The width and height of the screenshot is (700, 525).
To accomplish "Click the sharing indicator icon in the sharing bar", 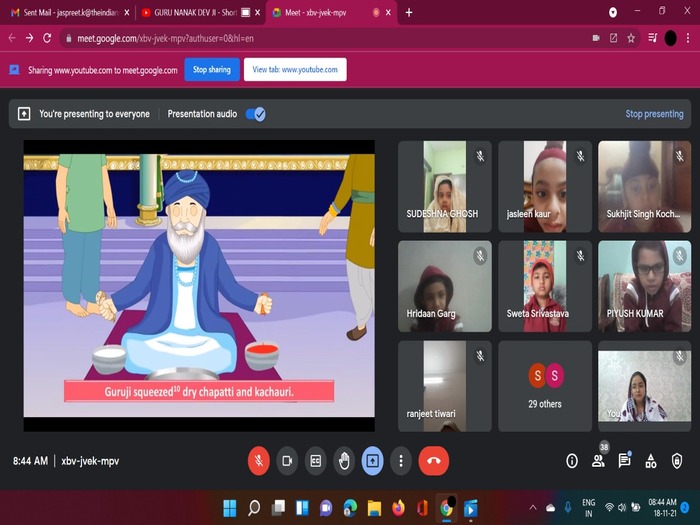I will click(x=14, y=70).
